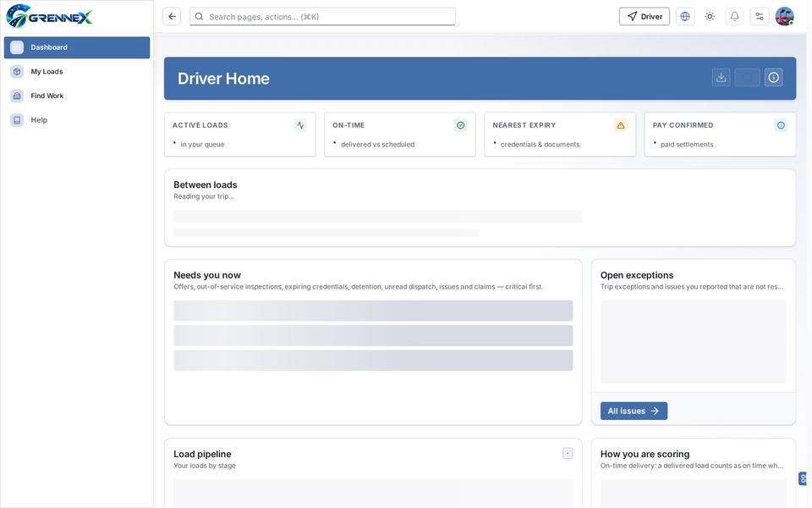Click the warning icon on Nearest Expiry card

620,125
